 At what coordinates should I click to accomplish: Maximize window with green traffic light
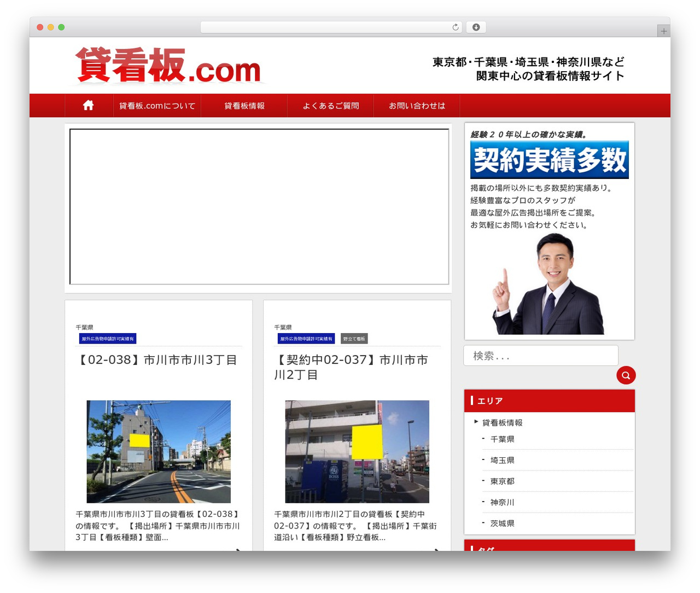[x=61, y=27]
